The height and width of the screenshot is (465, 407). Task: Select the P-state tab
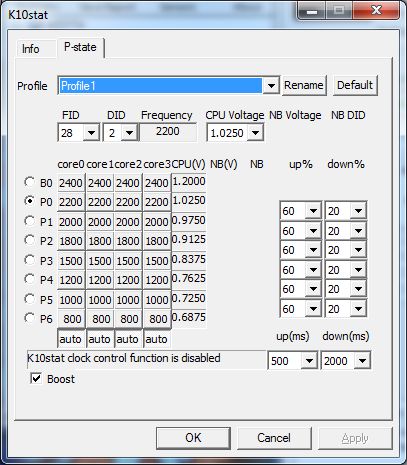pyautogui.click(x=80, y=47)
